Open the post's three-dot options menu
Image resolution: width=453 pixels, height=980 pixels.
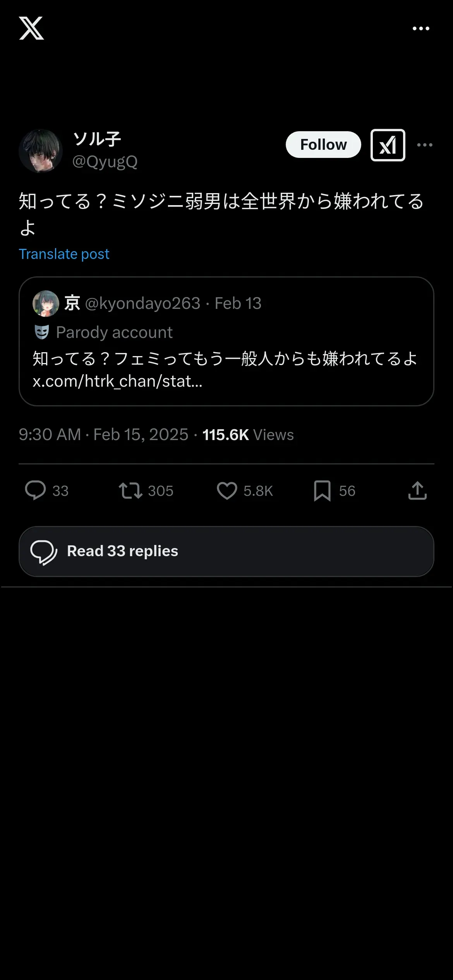[425, 145]
